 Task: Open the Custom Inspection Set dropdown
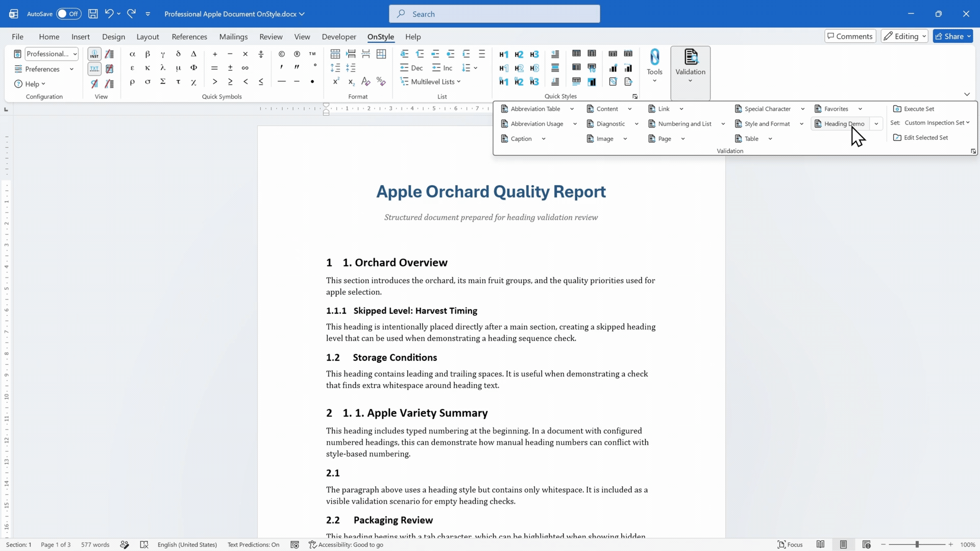[x=937, y=122]
